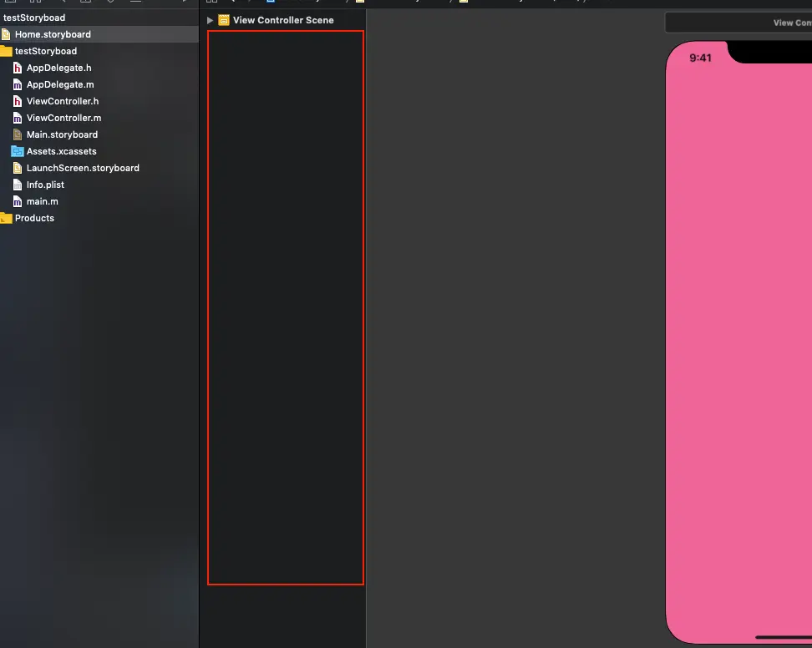Screen dimensions: 812x648
Task: Click the Info.plist file icon
Action: point(17,185)
